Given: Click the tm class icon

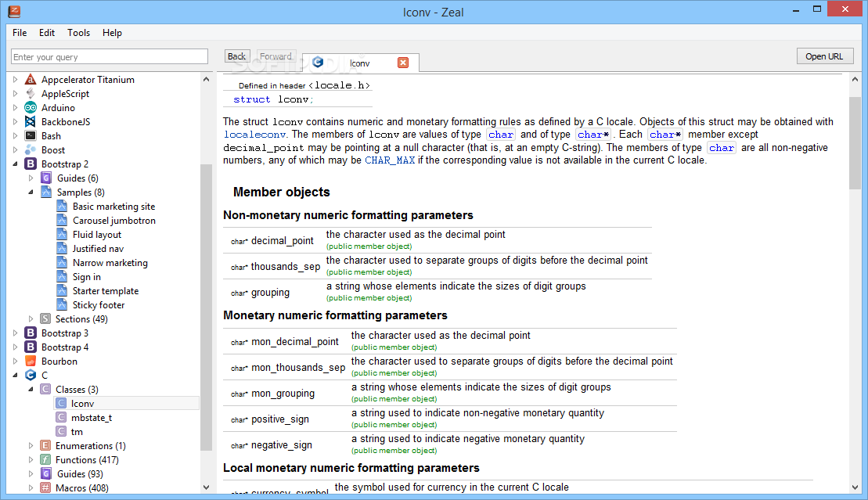Looking at the screenshot, I should 62,431.
